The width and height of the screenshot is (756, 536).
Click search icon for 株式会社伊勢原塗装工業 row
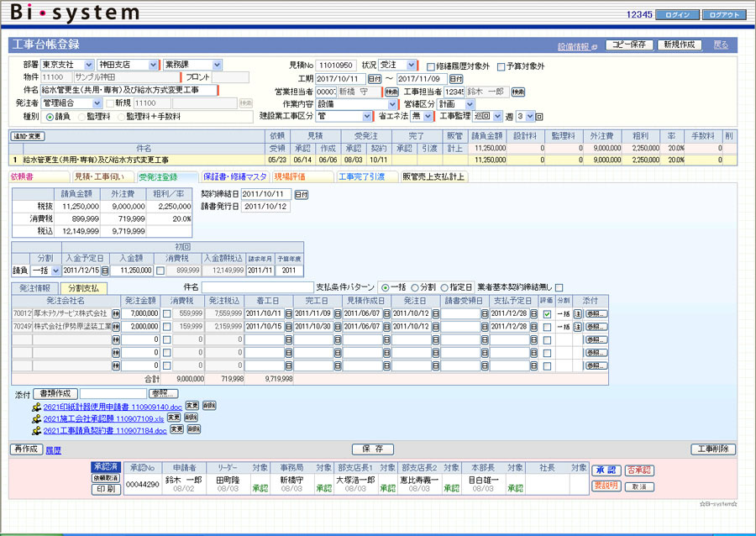pos(116,327)
